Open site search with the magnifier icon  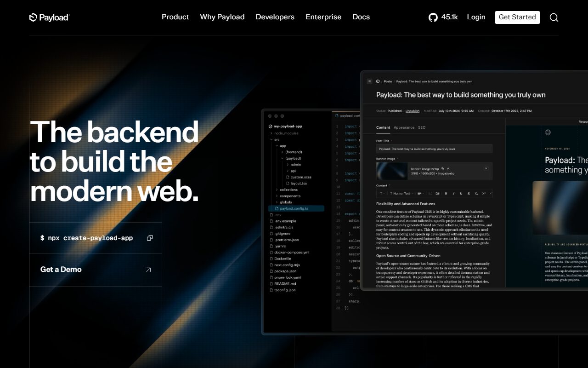click(554, 17)
